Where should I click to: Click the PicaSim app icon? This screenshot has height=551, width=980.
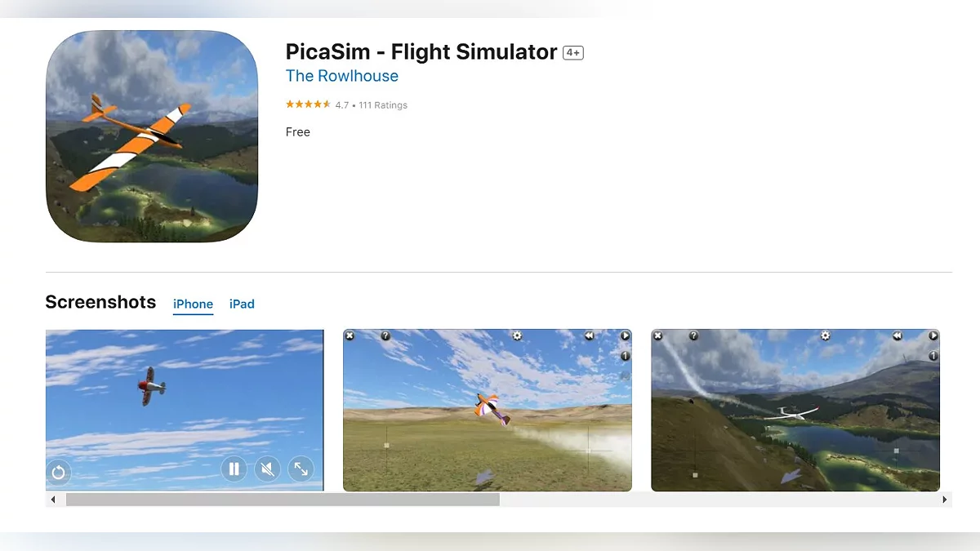point(152,136)
